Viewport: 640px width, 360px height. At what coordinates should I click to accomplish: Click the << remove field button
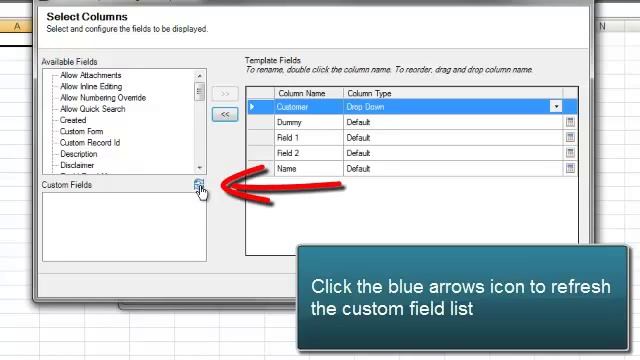pyautogui.click(x=225, y=114)
